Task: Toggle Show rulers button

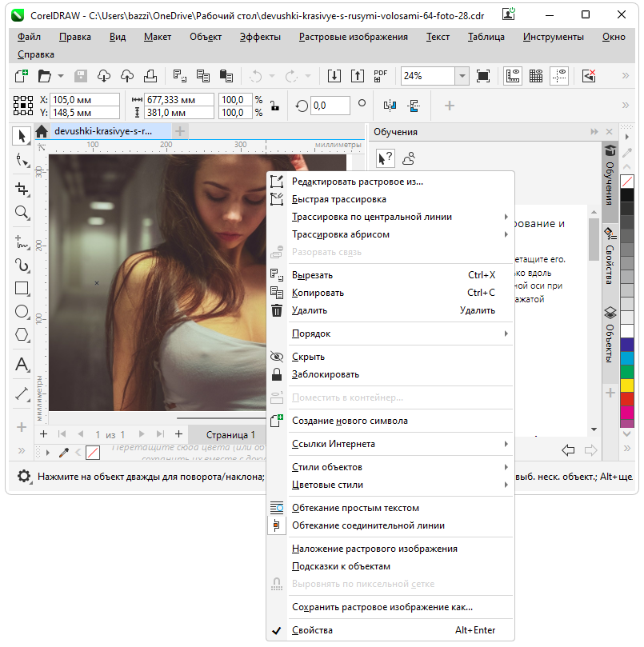Action: (x=513, y=76)
